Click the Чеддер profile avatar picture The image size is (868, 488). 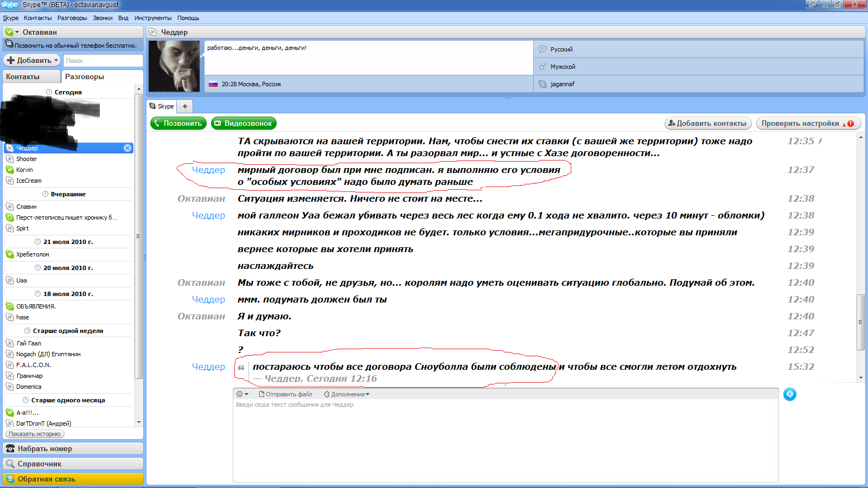click(174, 66)
